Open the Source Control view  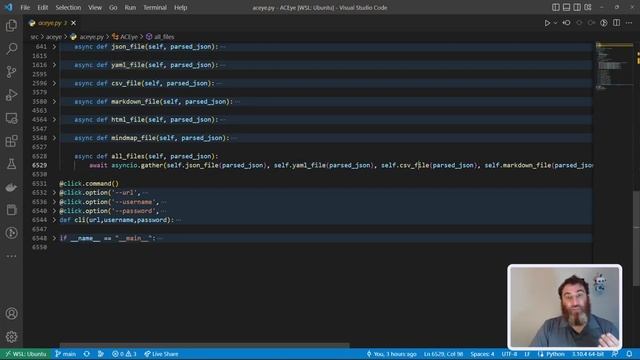point(11,72)
